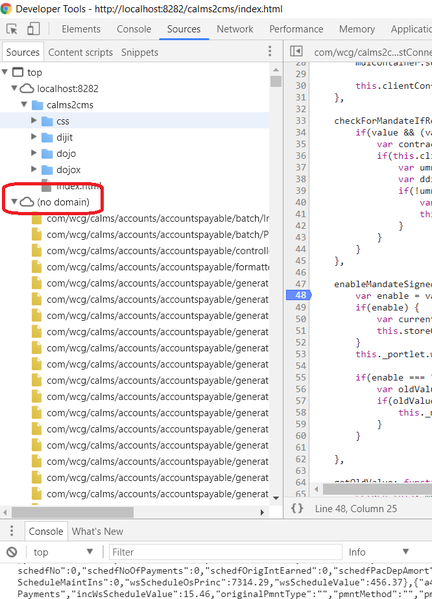Open the Performance tab

[x=296, y=29]
